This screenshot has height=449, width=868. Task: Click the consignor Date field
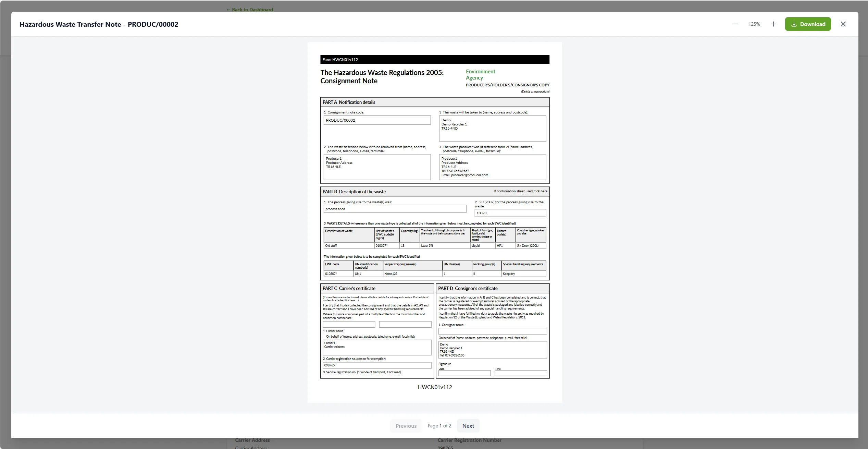464,373
